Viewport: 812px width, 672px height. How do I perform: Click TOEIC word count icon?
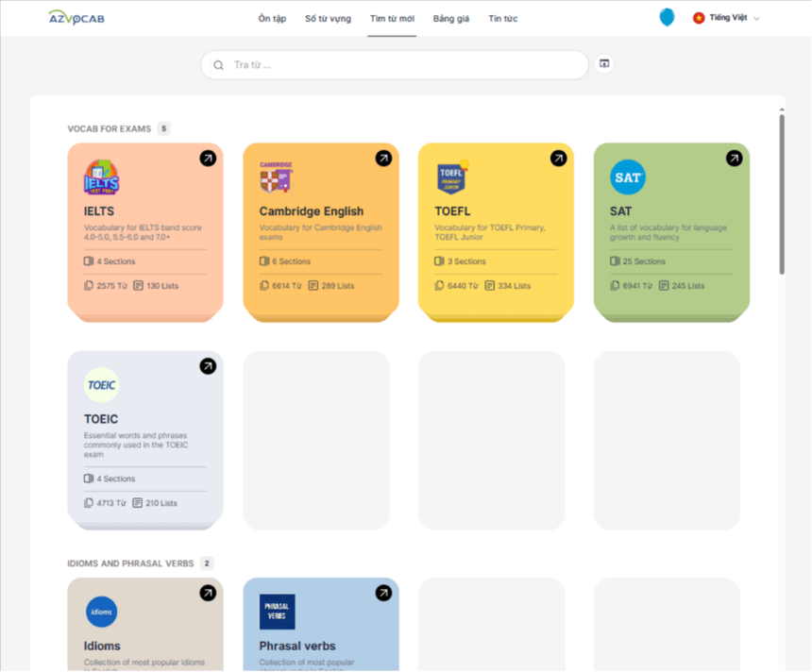89,503
